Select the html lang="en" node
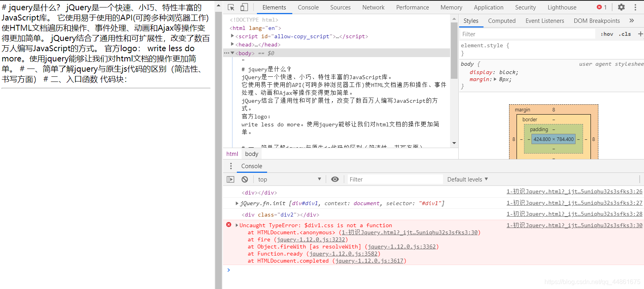Screen dimensions: 644x289 click(x=255, y=28)
